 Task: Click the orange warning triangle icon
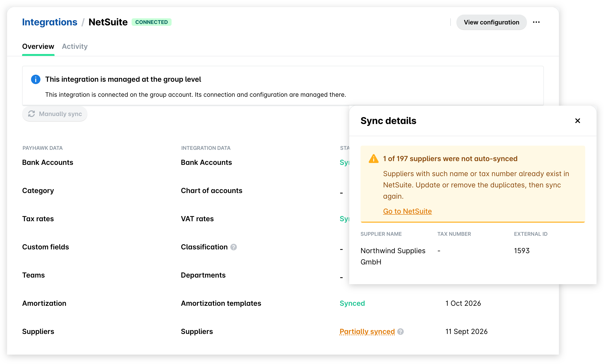[374, 159]
